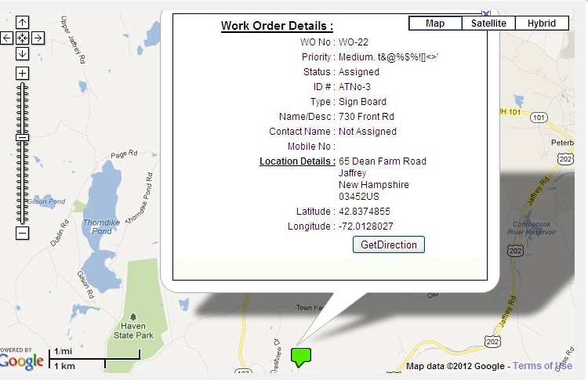588x384 pixels.
Task: Click the '03452US' postal code
Action: tap(358, 197)
